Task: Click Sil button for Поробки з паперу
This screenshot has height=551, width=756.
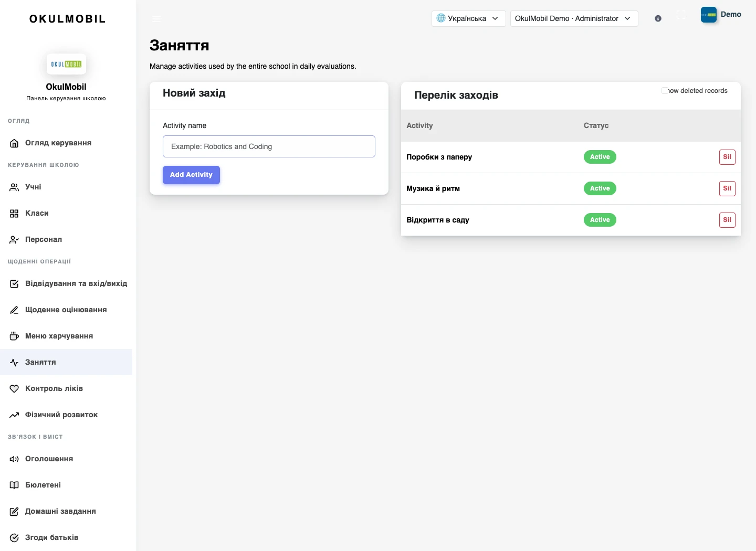Action: (x=727, y=157)
